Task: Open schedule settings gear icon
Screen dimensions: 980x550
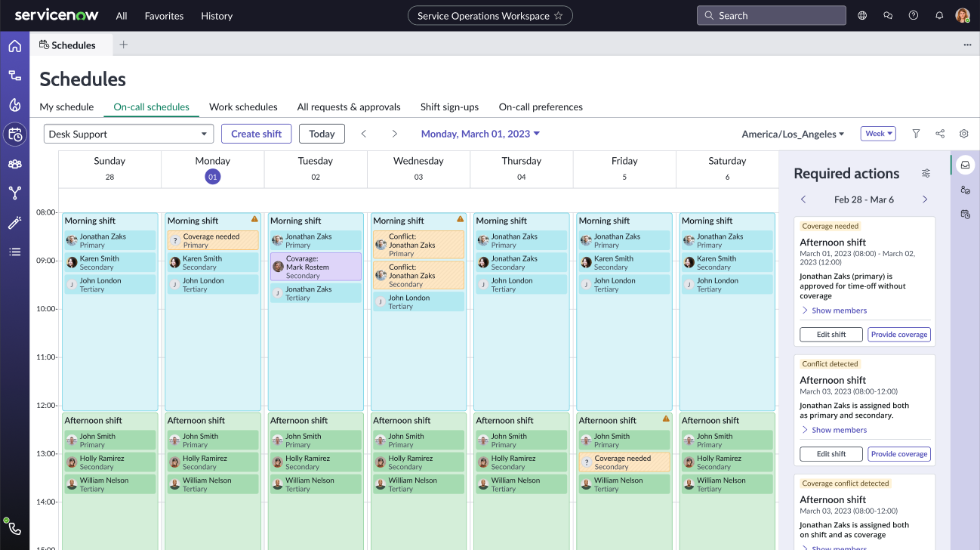Action: (964, 134)
